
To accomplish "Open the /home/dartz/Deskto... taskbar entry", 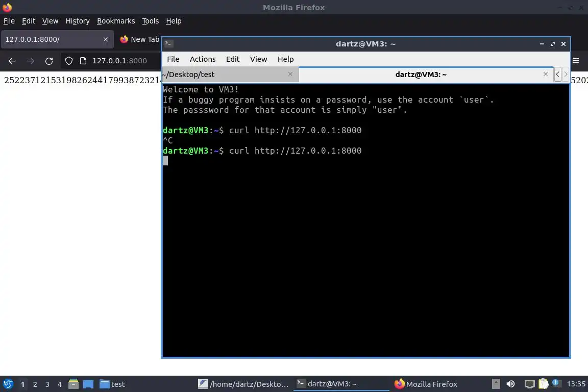I will pos(244,384).
